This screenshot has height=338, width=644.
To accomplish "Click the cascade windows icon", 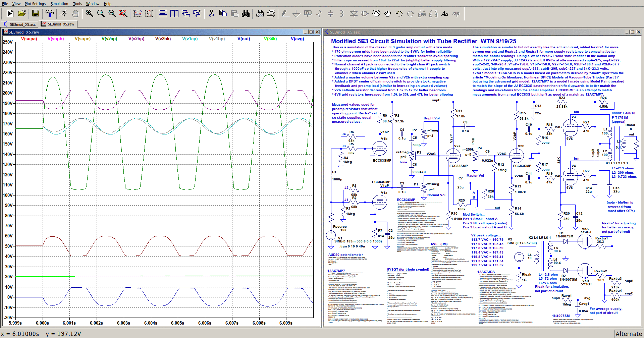I will coord(185,13).
